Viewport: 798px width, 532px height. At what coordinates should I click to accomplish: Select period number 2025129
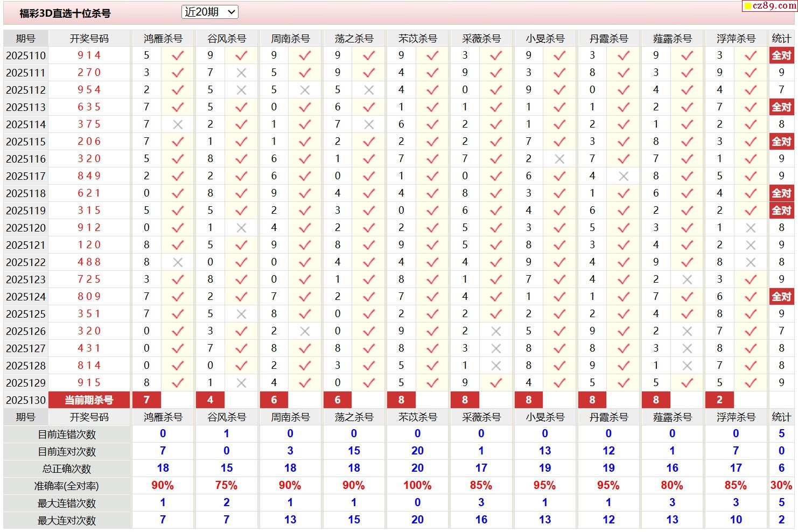click(26, 383)
